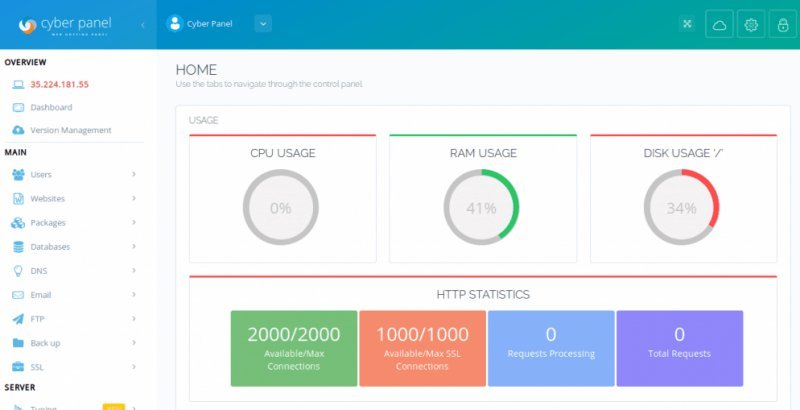Go to Dashboard in the sidebar
800x410 pixels.
(51, 108)
